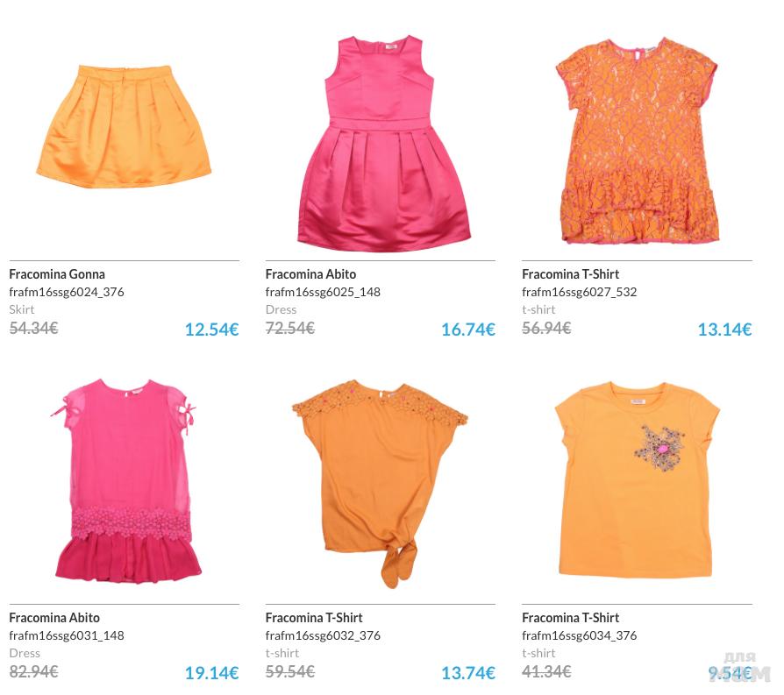Select the 16.74€ sale price
This screenshot has width=784, height=695.
[x=468, y=330]
